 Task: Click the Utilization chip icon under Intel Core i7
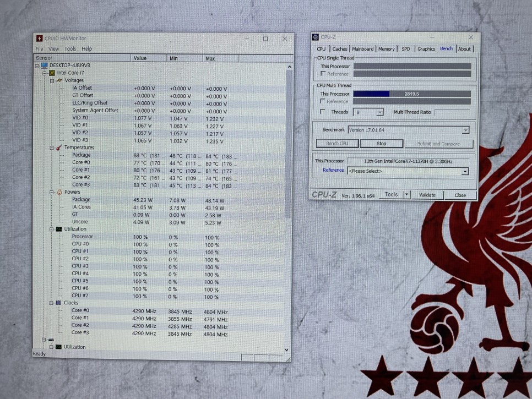(x=59, y=229)
